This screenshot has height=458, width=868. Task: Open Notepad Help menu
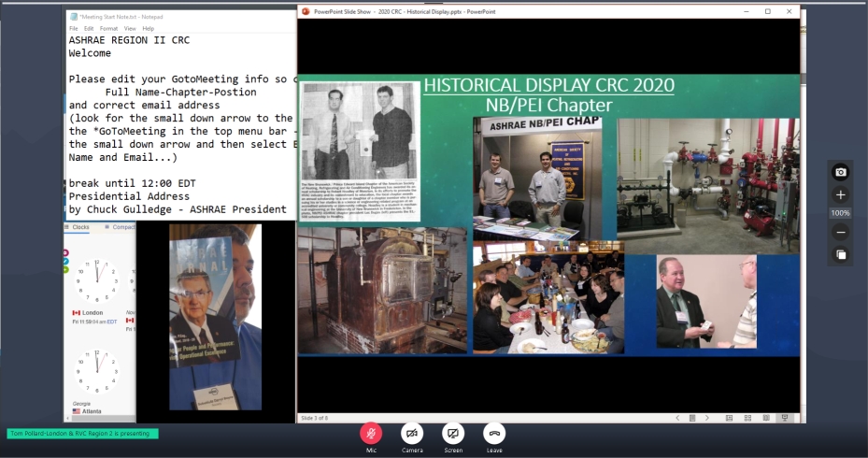(149, 29)
